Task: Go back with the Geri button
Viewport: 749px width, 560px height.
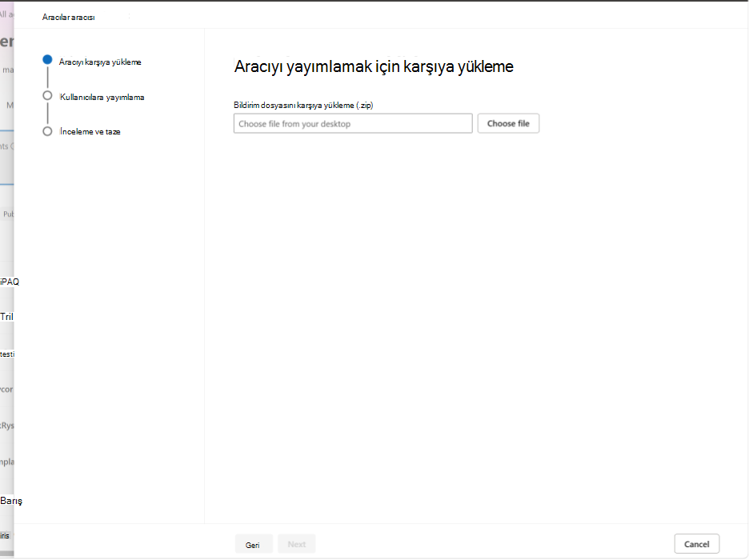Action: [x=253, y=544]
